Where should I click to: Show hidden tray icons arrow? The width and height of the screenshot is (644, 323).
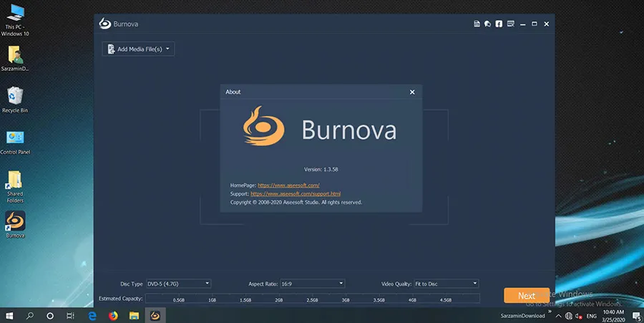click(x=558, y=316)
